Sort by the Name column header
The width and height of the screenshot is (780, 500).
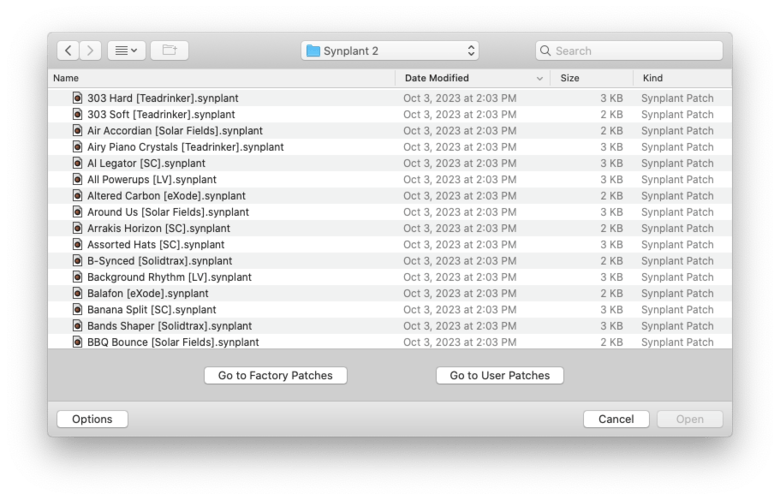(221, 78)
